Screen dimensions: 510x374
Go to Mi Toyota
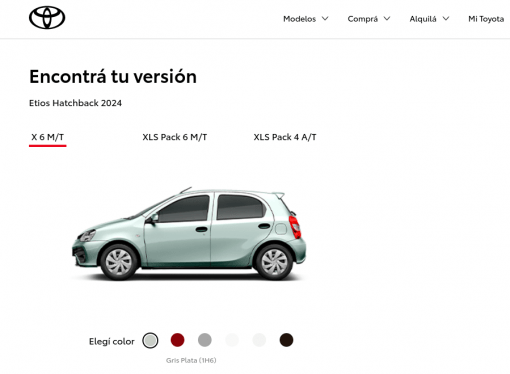pos(486,19)
